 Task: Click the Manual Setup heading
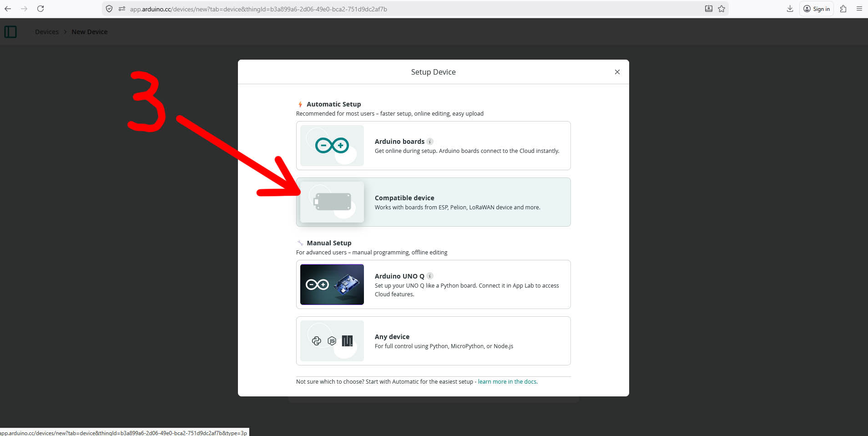[x=329, y=243]
